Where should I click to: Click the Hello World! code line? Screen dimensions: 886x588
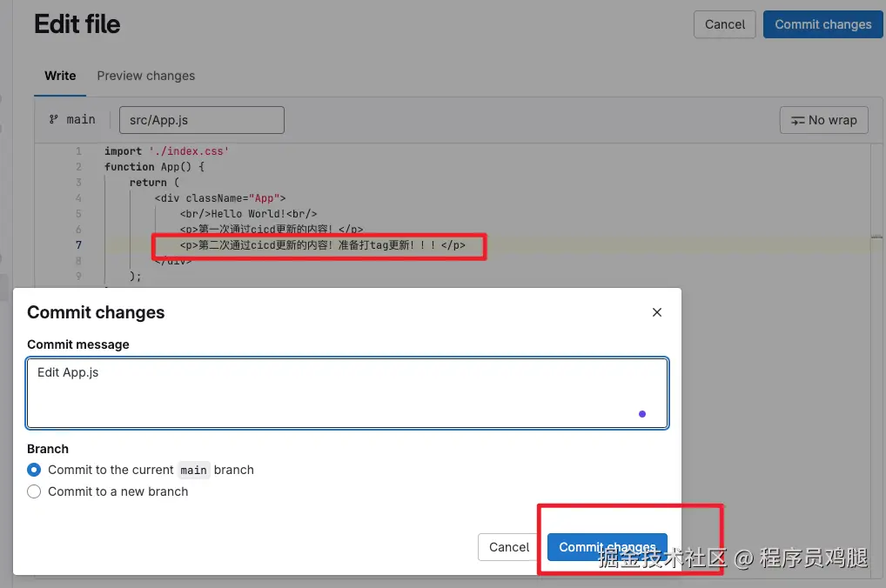tap(249, 214)
